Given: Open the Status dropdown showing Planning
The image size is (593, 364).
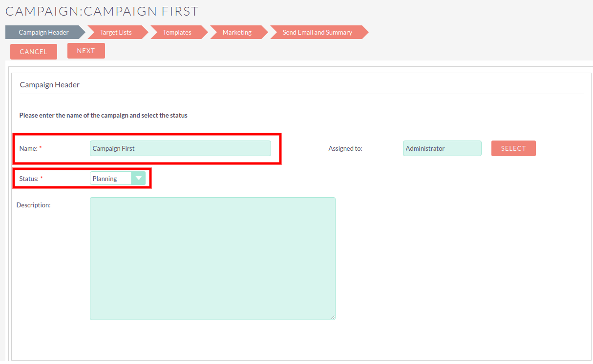Looking at the screenshot, I should pos(118,179).
